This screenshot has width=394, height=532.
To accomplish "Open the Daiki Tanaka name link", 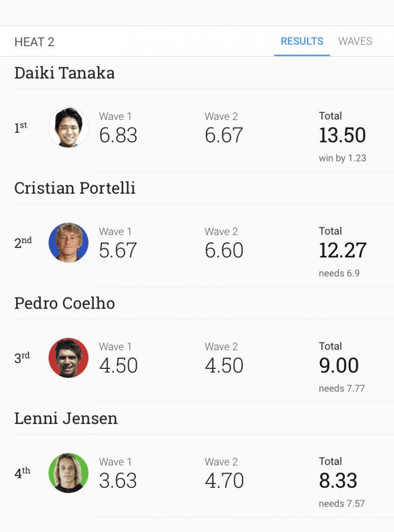I will [x=64, y=73].
